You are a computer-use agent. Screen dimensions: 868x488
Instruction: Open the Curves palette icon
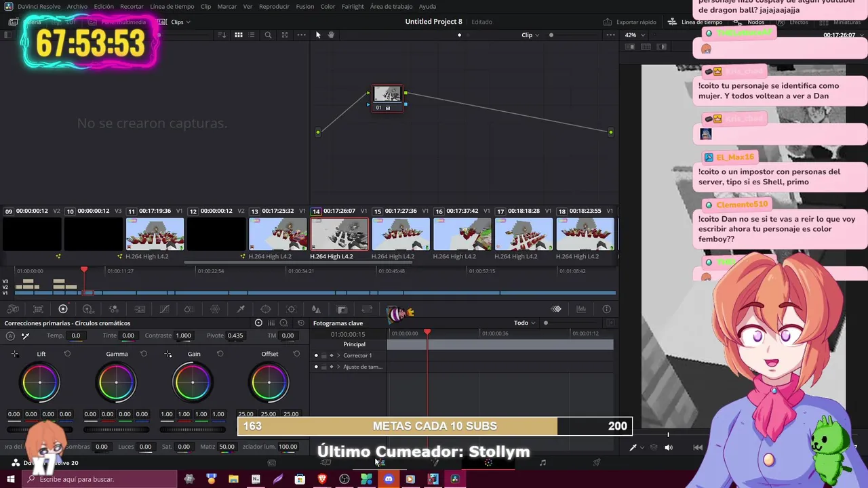pos(164,309)
